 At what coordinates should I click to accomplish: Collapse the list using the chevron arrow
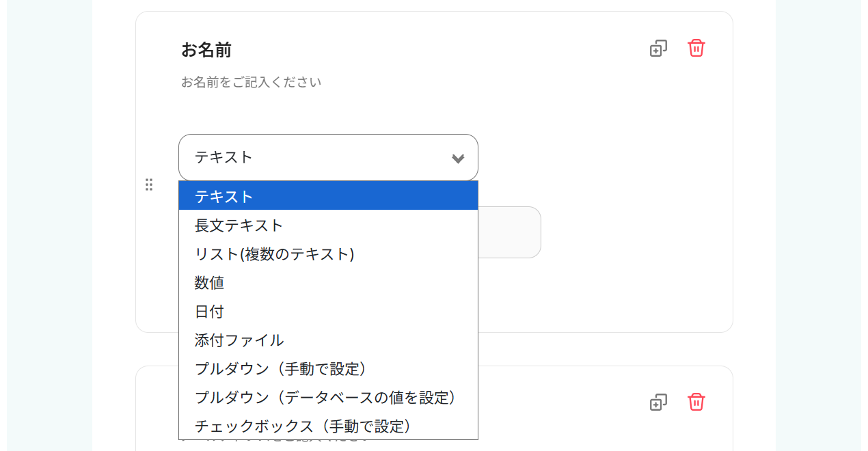458,159
